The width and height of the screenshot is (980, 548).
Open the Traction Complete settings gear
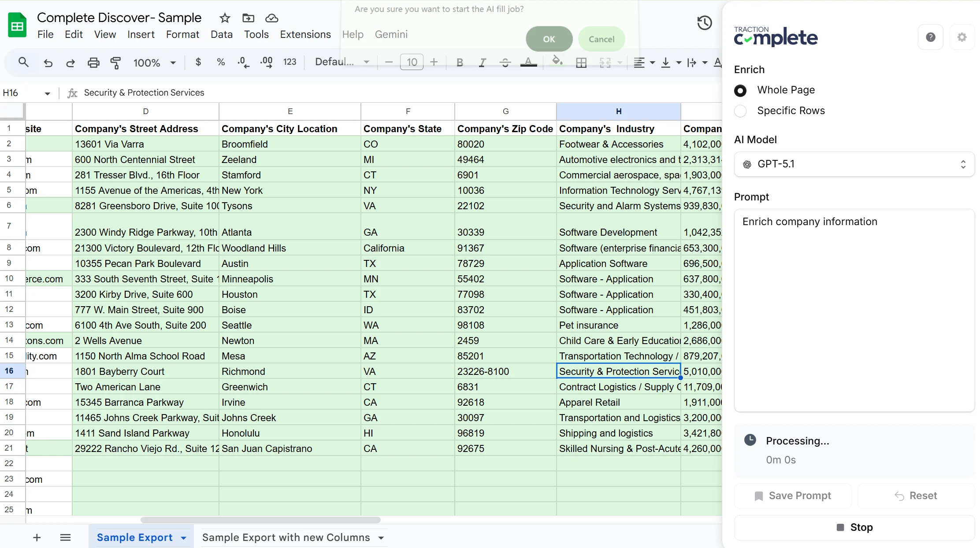pos(962,37)
